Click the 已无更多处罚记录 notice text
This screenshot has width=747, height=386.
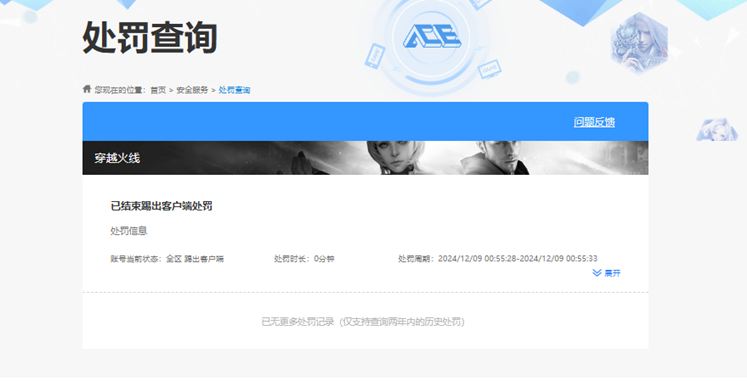pyautogui.click(x=363, y=322)
